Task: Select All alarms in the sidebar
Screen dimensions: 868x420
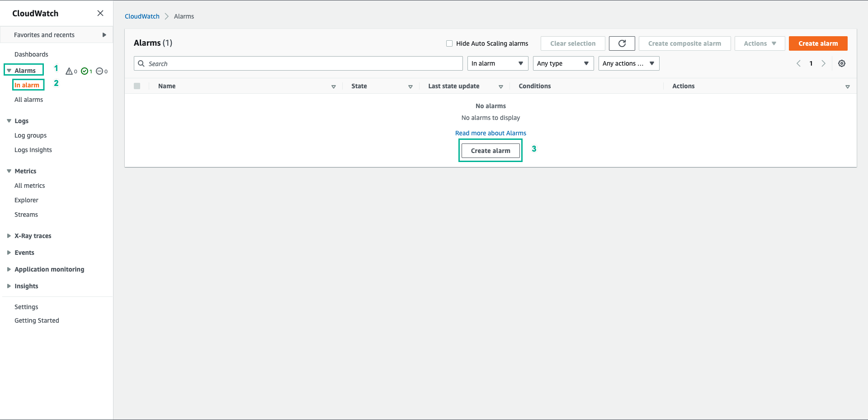Action: click(x=28, y=100)
